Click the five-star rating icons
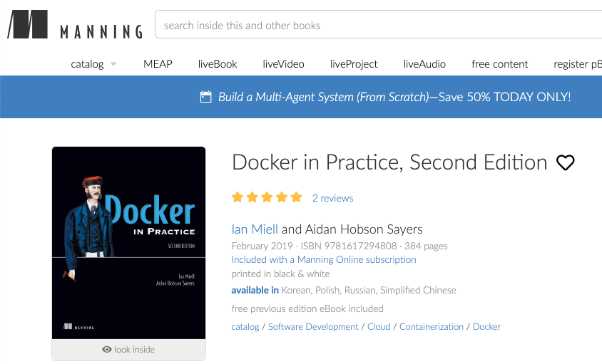 [267, 198]
